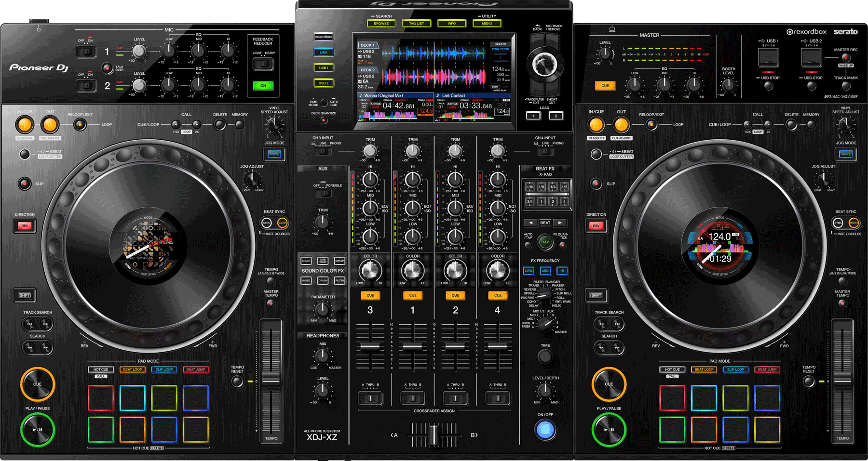The width and height of the screenshot is (868, 461).
Task: Tap the right deck orange CUE button
Action: [x=609, y=384]
